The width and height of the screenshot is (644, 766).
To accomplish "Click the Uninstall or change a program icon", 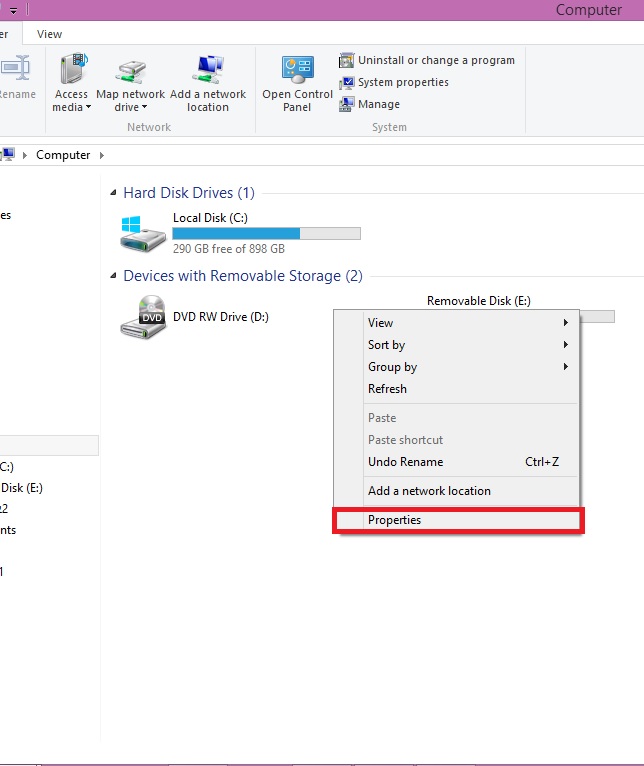I will coord(346,61).
